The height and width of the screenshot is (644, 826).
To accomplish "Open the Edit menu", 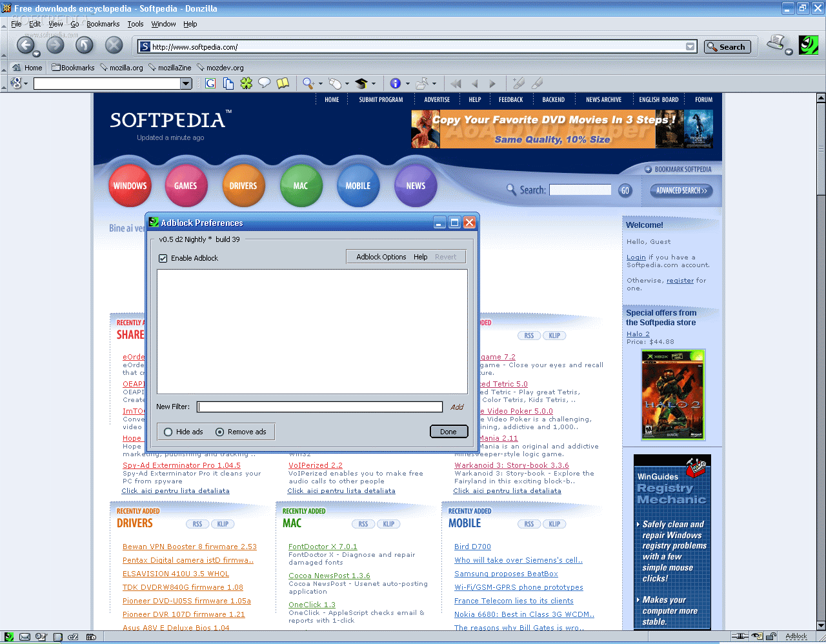I will click(x=35, y=24).
